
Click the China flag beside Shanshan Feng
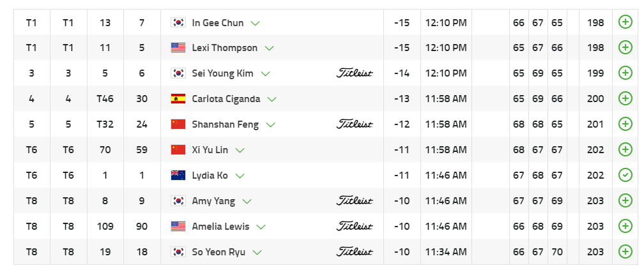[178, 124]
